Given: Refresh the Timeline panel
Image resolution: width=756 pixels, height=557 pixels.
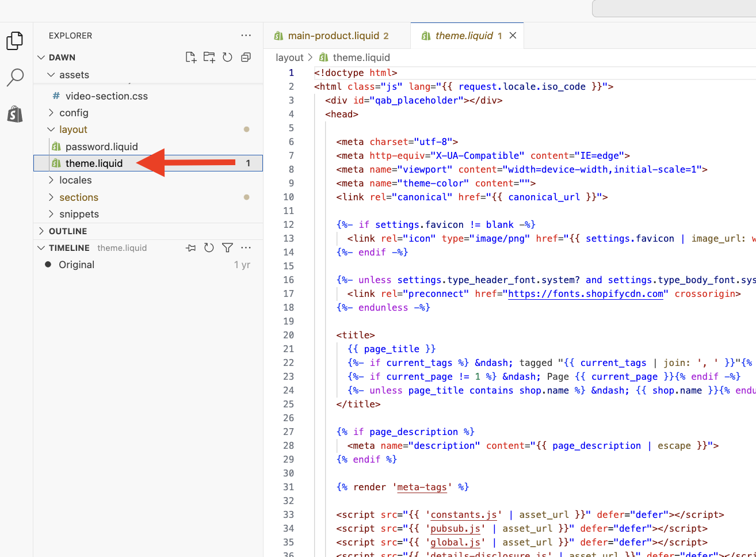Looking at the screenshot, I should point(209,248).
